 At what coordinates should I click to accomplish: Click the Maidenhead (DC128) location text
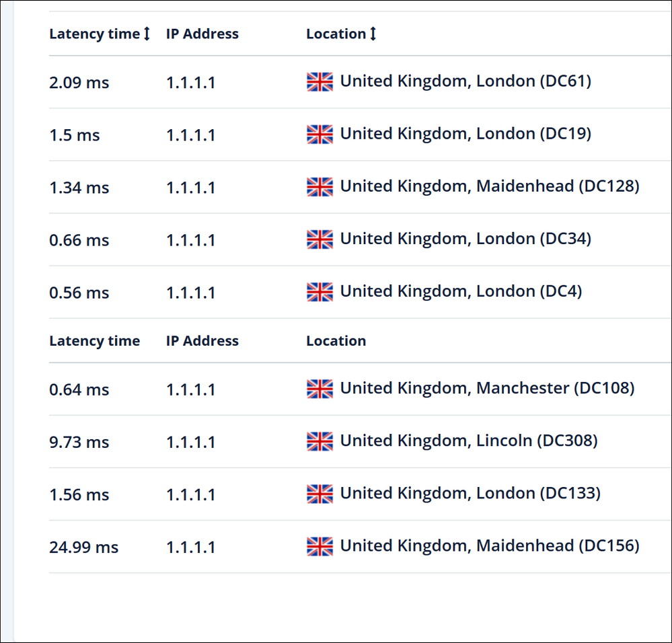(490, 186)
